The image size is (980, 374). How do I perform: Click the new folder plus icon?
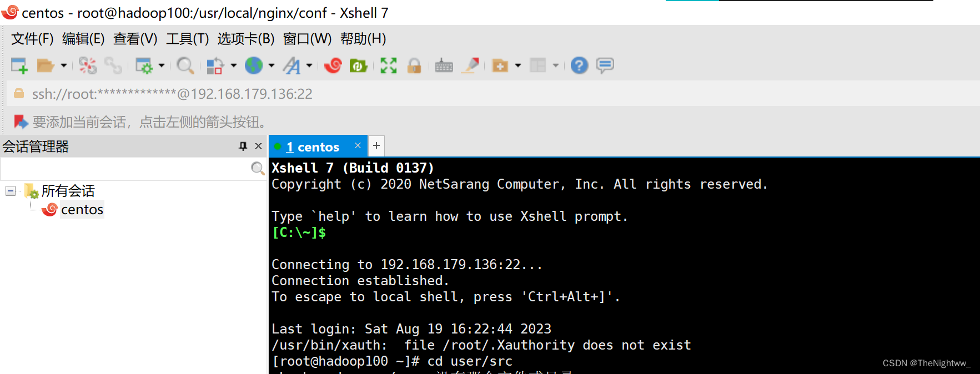tap(500, 65)
